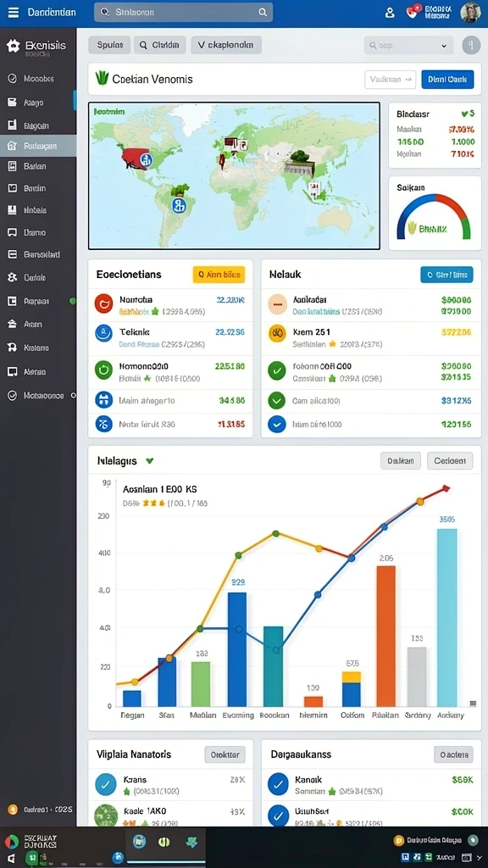Screen dimensions: 488x868
Task: Open the notifications heart icon with badge
Action: (413, 12)
